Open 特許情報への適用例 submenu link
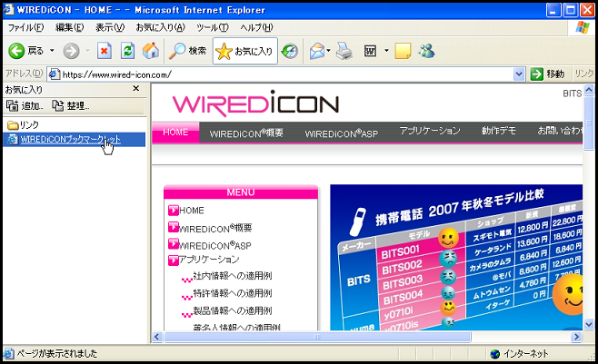598x364 pixels. click(233, 293)
